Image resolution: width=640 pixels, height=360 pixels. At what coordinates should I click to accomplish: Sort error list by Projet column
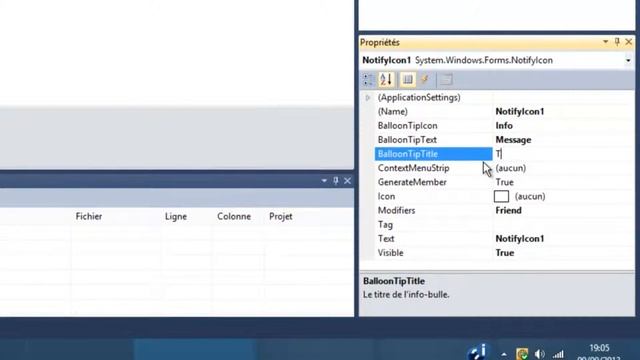click(280, 216)
